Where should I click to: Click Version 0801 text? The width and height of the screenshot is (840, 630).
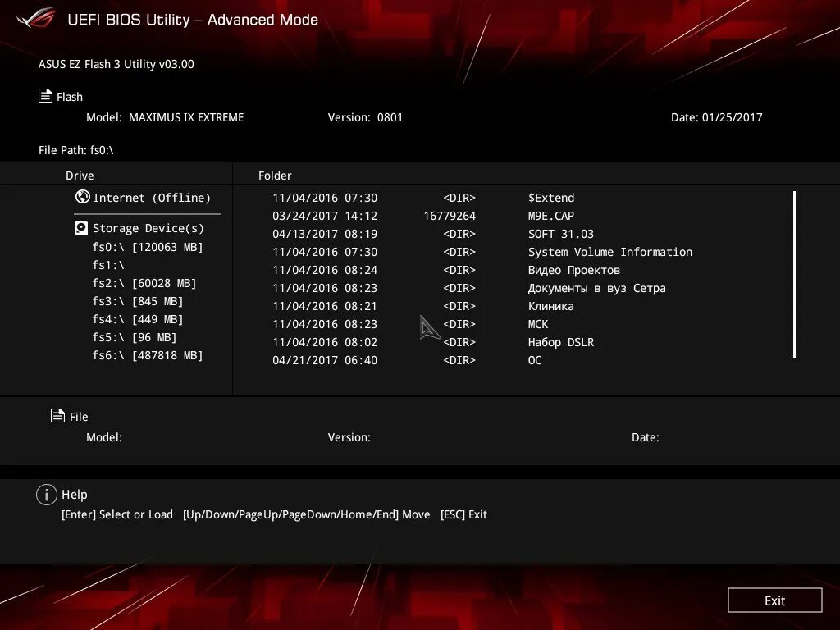pos(365,117)
